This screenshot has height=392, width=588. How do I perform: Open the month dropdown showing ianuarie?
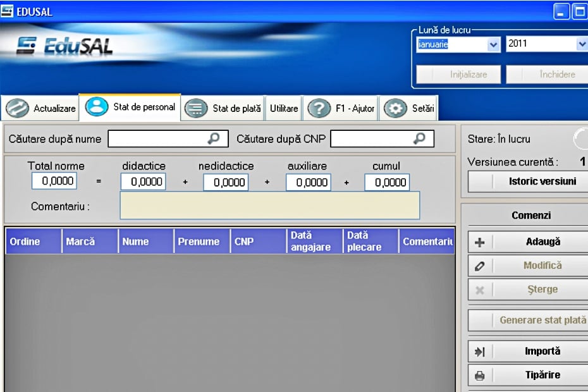tap(493, 45)
